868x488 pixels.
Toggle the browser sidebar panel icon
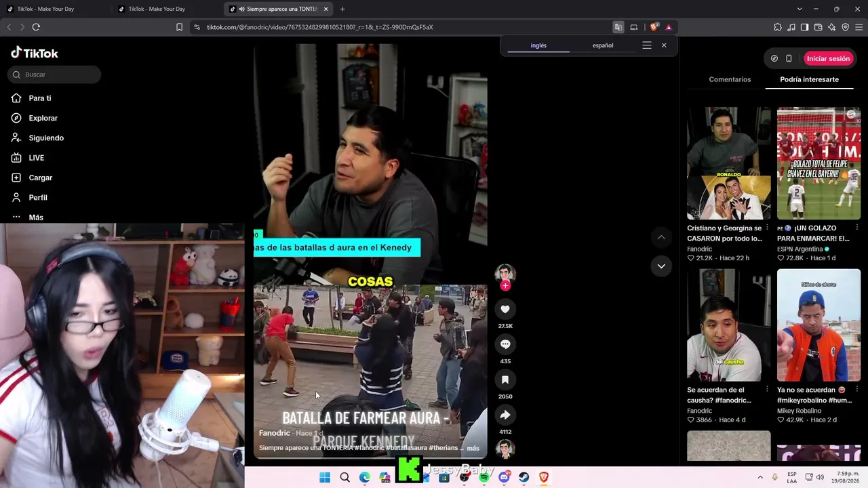click(x=804, y=27)
